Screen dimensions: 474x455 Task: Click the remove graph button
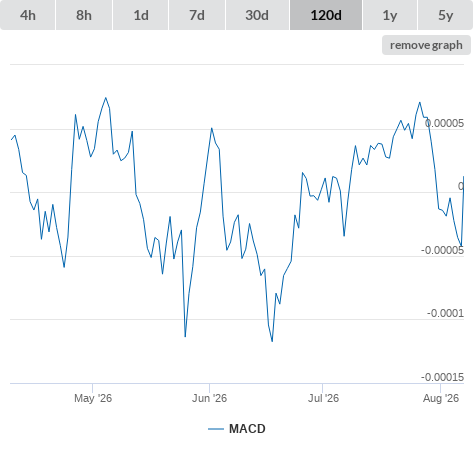[426, 45]
